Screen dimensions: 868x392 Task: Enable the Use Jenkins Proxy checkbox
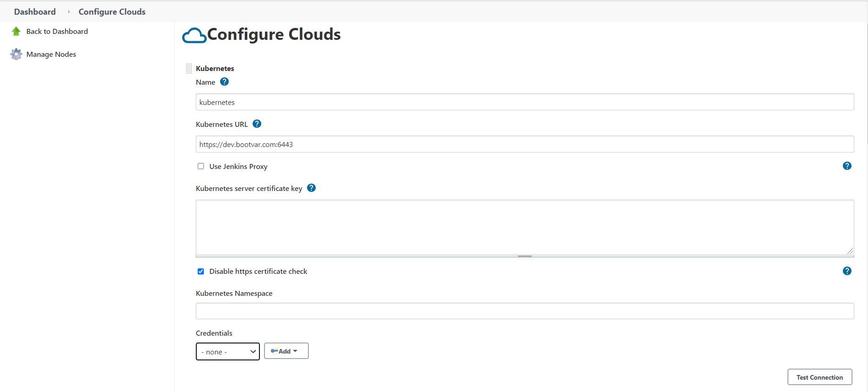[x=200, y=166]
